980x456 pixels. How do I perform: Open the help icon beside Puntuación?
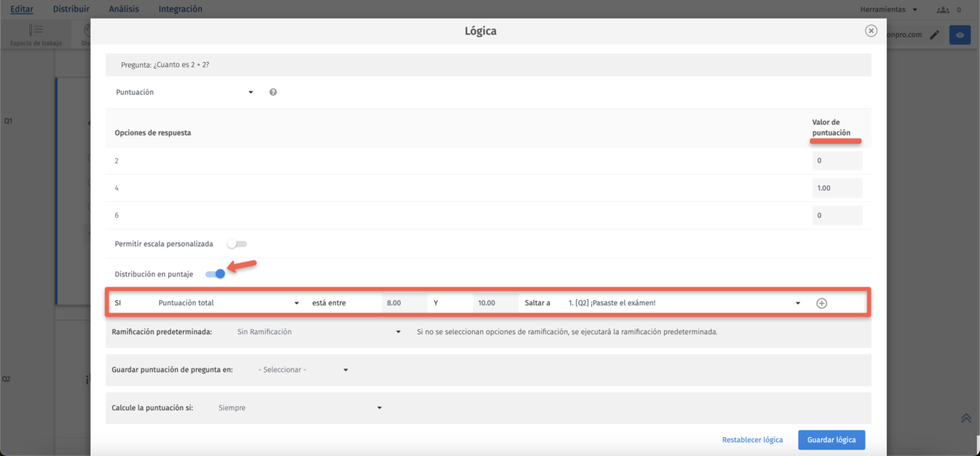[273, 92]
